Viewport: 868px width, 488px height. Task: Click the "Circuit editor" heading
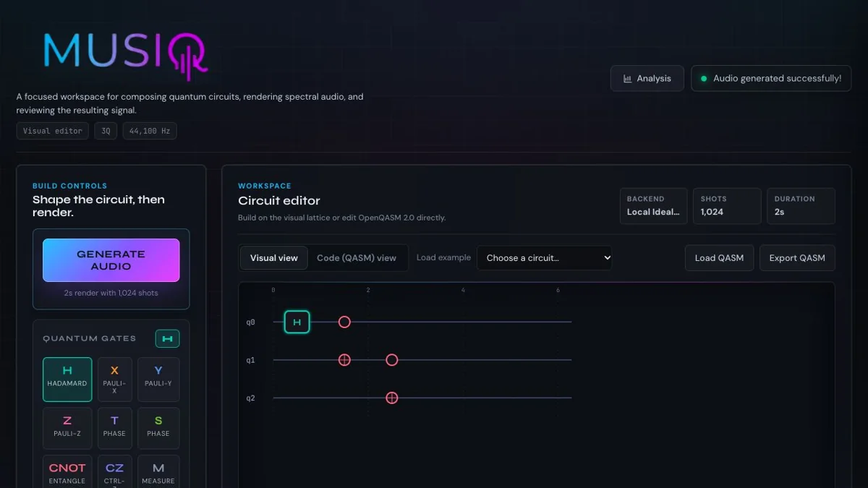(279, 201)
